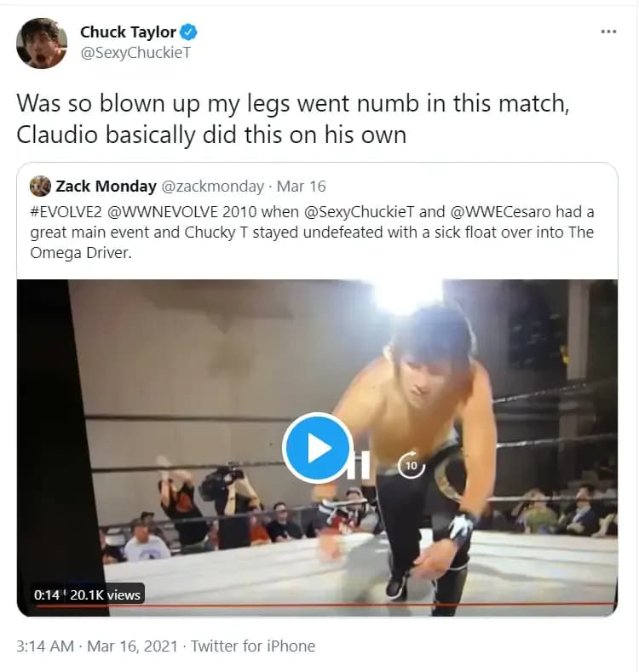Open the tweet's more options menu

coord(607,32)
